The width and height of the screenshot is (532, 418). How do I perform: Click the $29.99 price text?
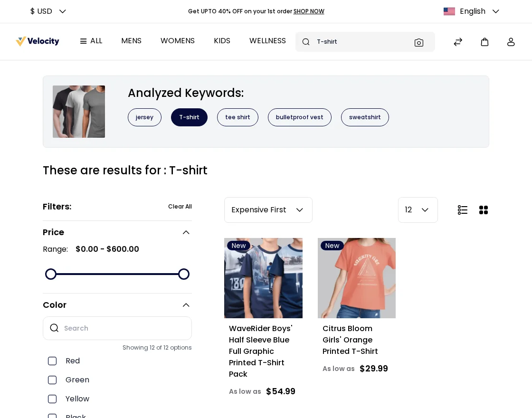(374, 369)
